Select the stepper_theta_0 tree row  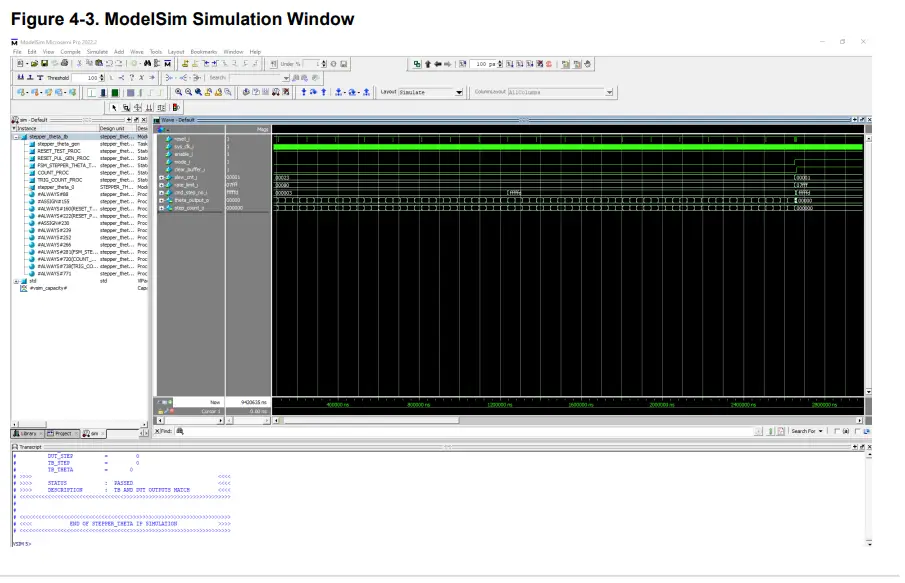click(x=55, y=187)
